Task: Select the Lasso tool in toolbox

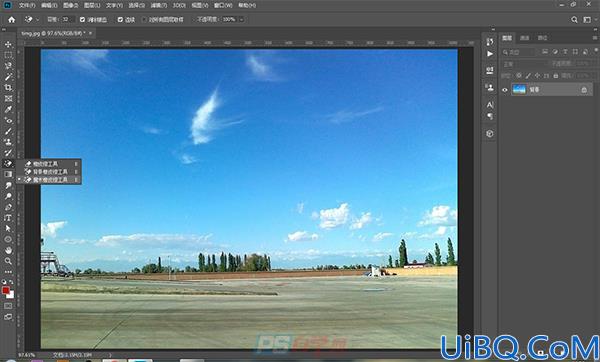Action: (8, 66)
